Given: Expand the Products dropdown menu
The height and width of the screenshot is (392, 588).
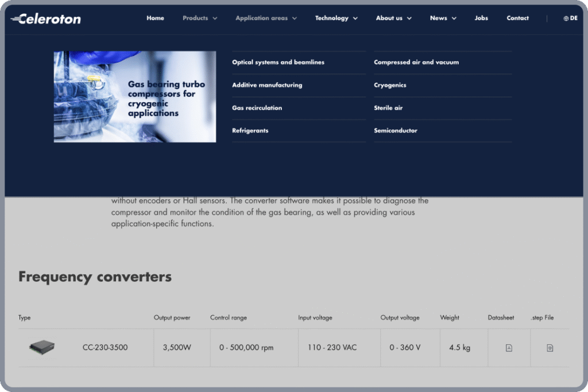Looking at the screenshot, I should (199, 18).
